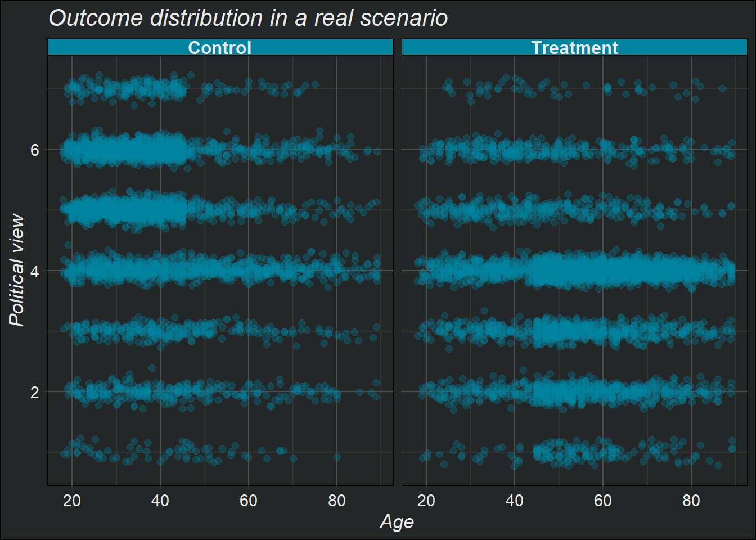Screen dimensions: 756x540
Task: Click x-axis tick 20 under Control panel
Action: (72, 500)
